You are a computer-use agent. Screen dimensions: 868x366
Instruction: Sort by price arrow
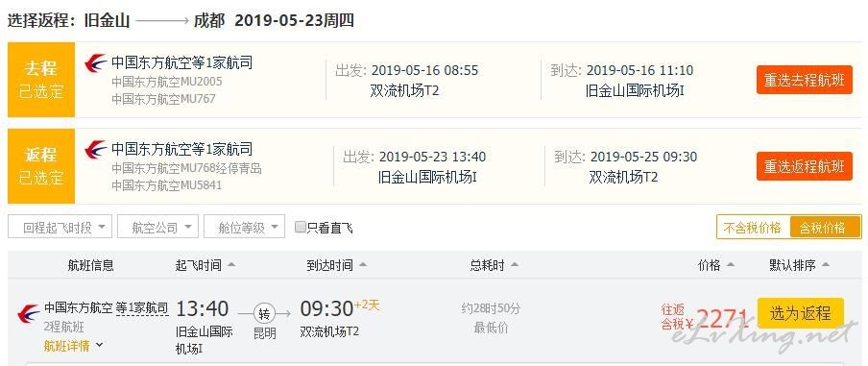coord(730,265)
